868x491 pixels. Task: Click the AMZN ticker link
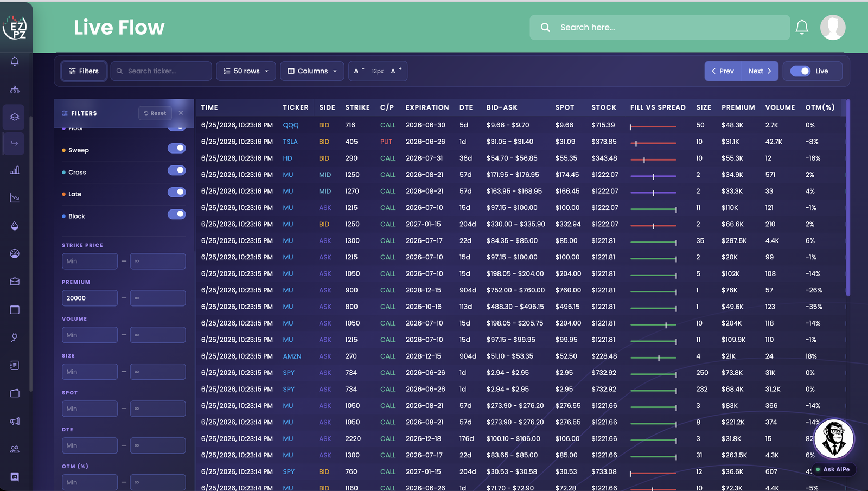tap(292, 356)
